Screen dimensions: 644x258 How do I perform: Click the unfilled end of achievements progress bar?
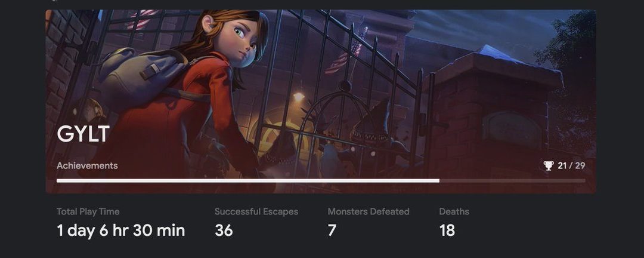tap(512, 180)
